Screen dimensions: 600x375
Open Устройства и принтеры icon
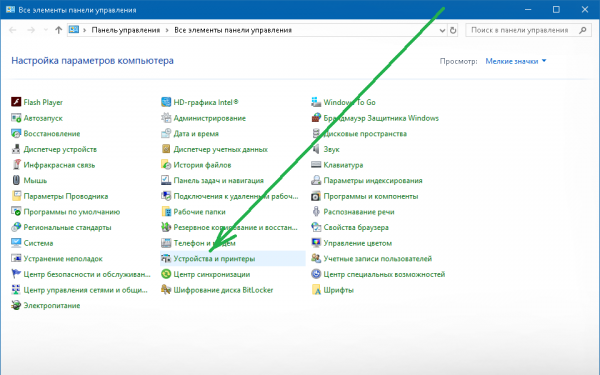[x=166, y=258]
